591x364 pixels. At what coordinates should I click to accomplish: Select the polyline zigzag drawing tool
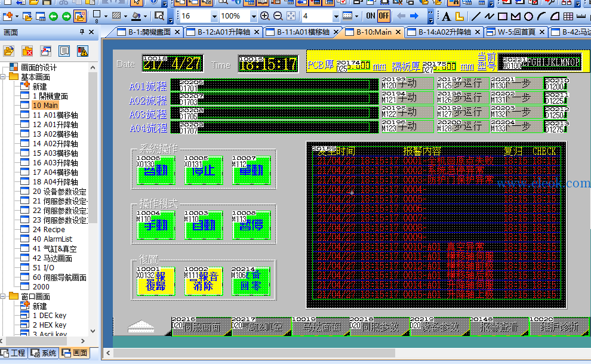click(x=490, y=16)
